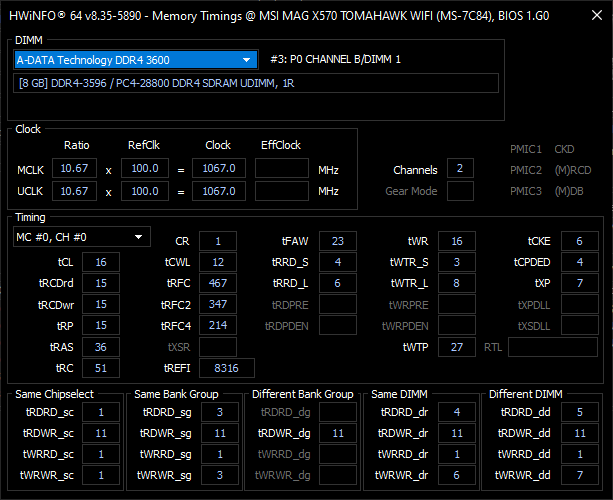Click the UCLK Clock value 1067.0
613x500 pixels.
click(x=219, y=191)
